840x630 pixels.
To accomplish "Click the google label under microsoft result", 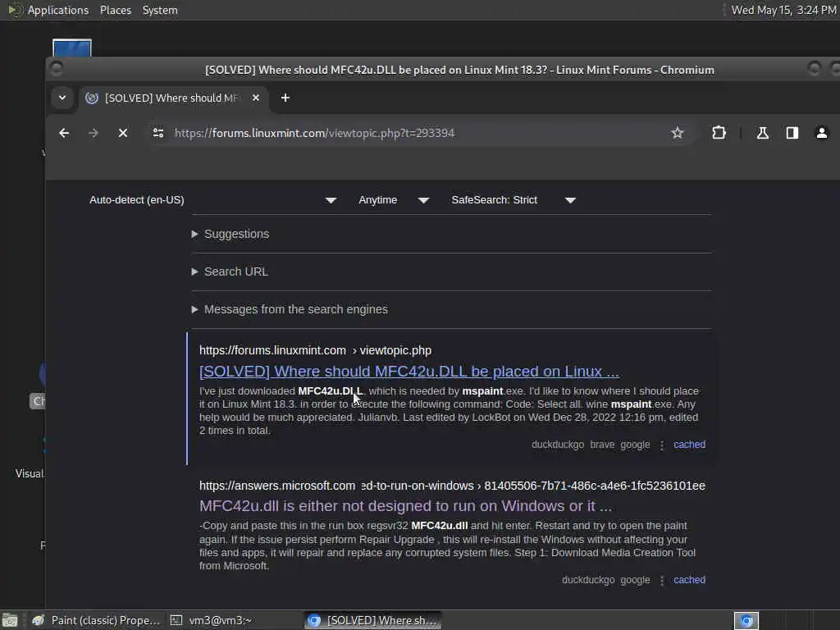I will pyautogui.click(x=635, y=580).
